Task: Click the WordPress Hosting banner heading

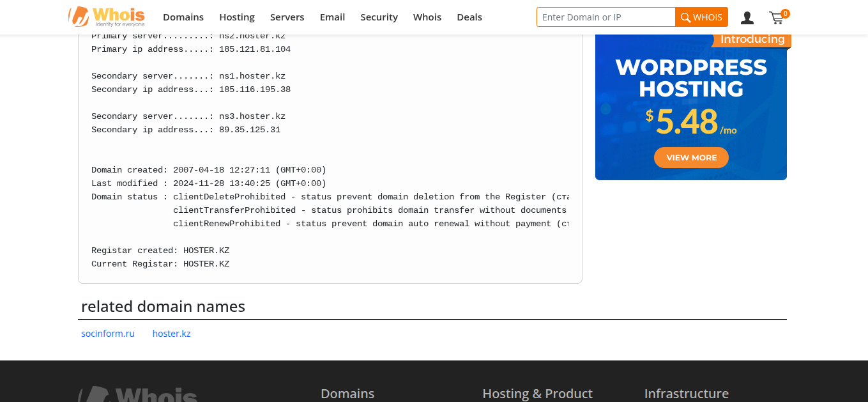Action: [x=691, y=77]
